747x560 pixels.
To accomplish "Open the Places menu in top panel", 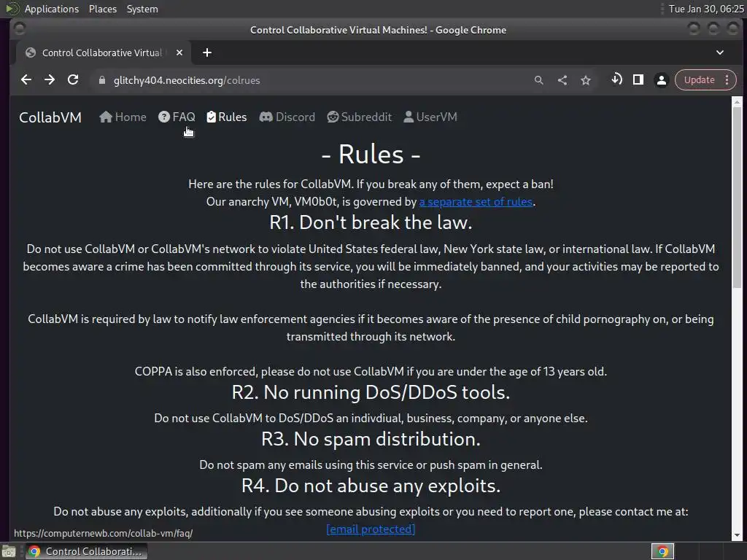I will 103,9.
